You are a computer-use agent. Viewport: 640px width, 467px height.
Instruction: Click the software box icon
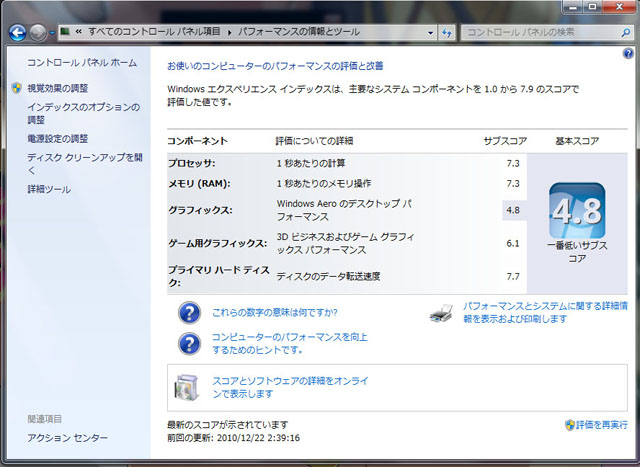(187, 387)
